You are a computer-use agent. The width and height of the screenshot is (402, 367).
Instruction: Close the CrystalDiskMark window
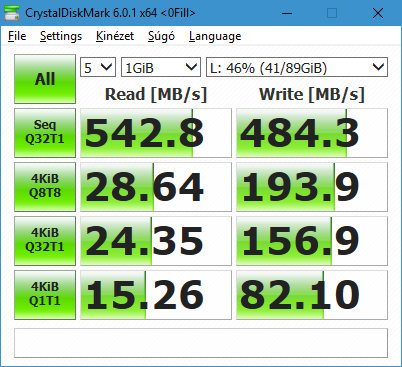[x=378, y=13]
